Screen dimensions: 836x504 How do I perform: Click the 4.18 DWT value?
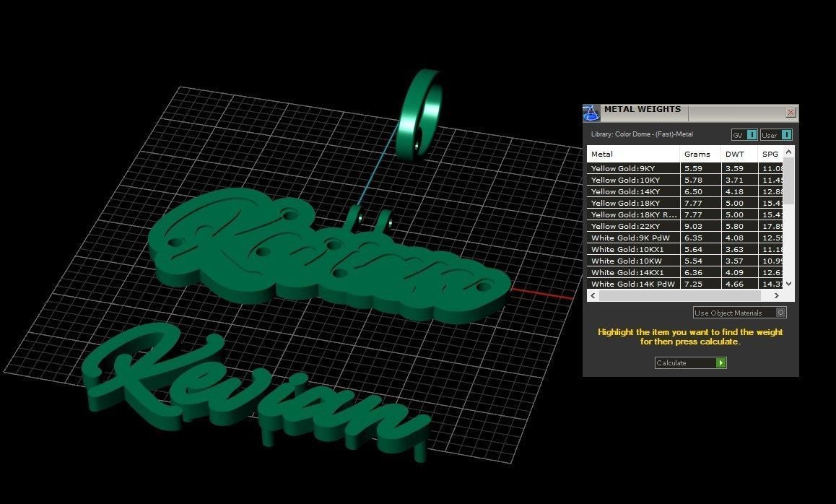pyautogui.click(x=734, y=191)
